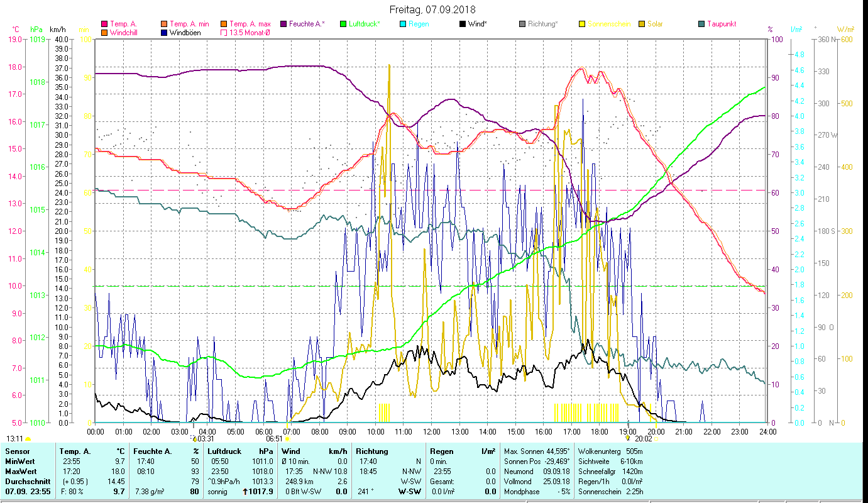Click the current pressure value '1017.9'
The width and height of the screenshot is (868, 503).
tap(261, 492)
